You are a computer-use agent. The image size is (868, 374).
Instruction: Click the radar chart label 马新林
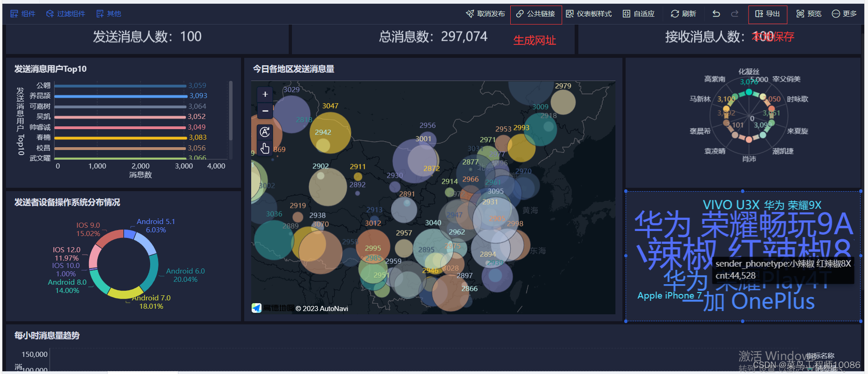(700, 99)
